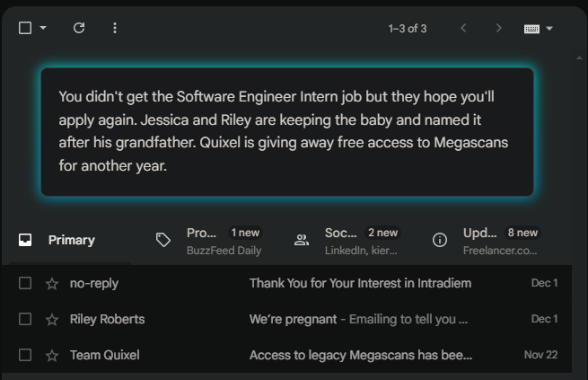Open the "We're pregnant" email
The image size is (588, 380).
tap(359, 319)
